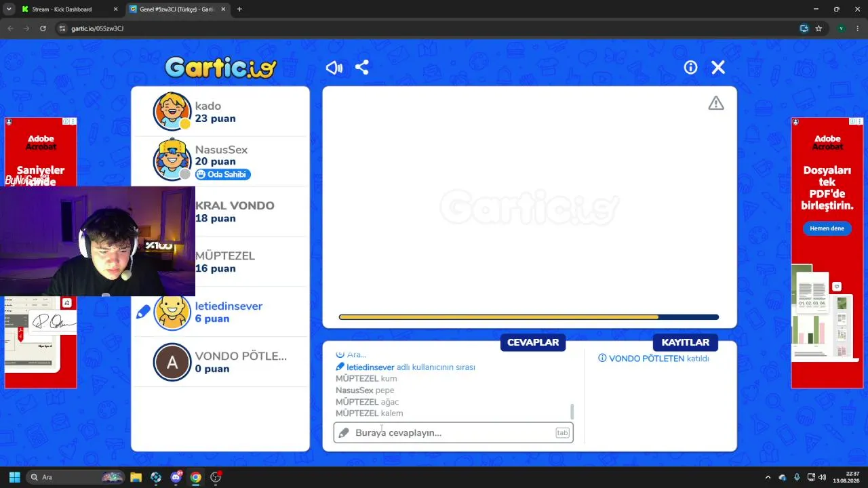Select the CEVAPLAR panel label
Image resolution: width=868 pixels, height=488 pixels.
pos(533,342)
